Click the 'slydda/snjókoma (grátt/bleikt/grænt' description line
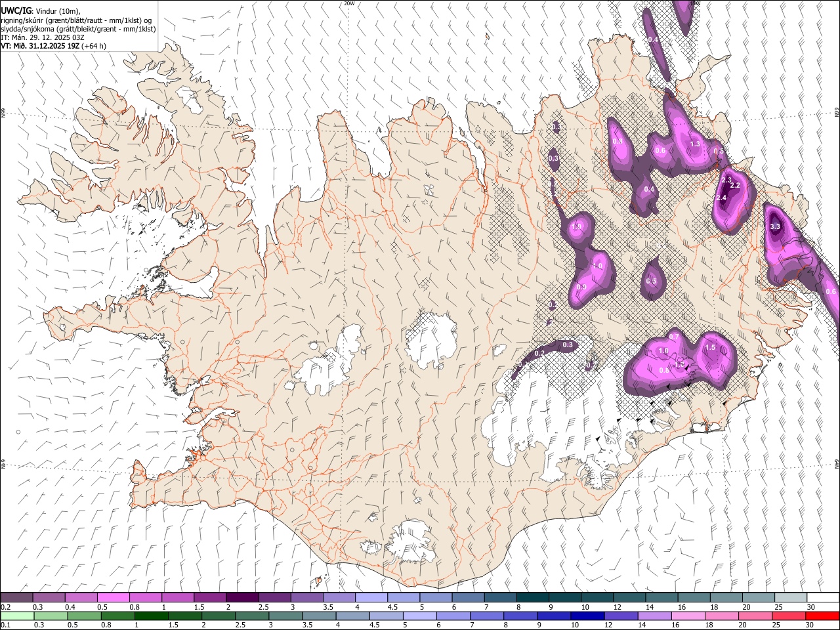Screen dimensions: 840x630 tap(78, 29)
